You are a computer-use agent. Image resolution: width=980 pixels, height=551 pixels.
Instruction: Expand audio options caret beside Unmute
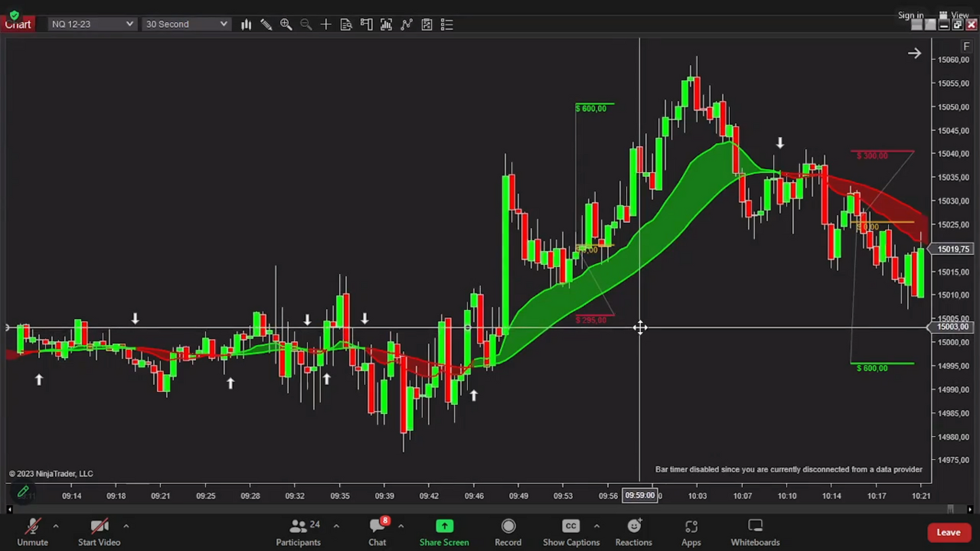point(56,526)
